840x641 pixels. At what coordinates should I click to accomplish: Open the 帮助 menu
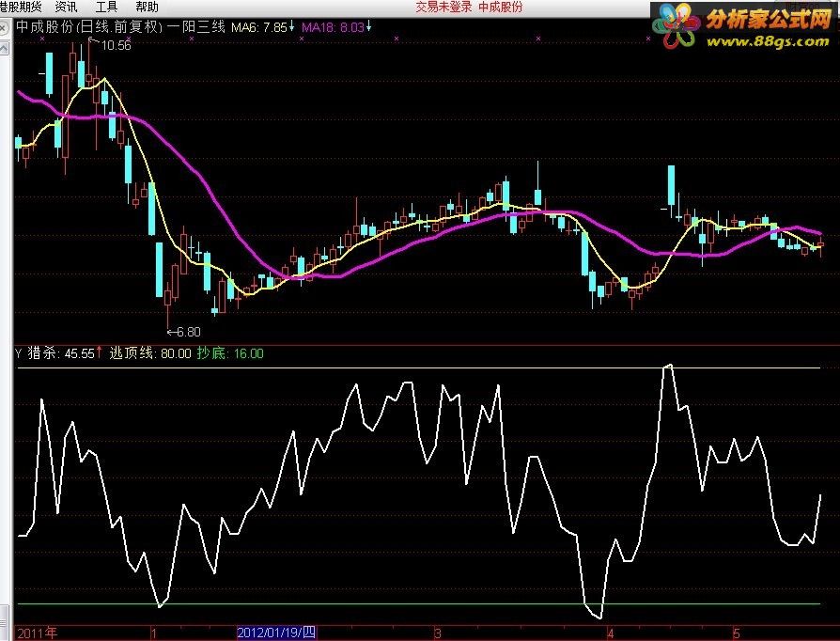coord(147,7)
